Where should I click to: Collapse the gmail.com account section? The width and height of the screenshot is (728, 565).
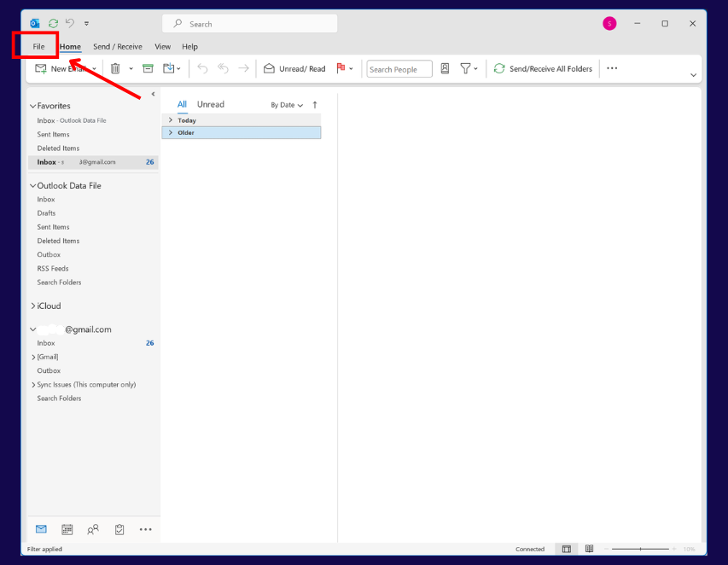(33, 329)
